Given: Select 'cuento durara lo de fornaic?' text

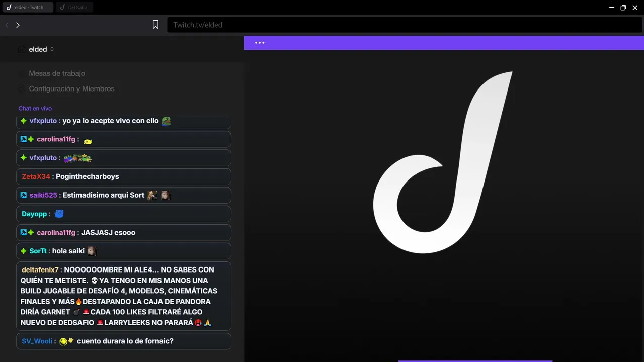Looking at the screenshot, I should (125, 341).
